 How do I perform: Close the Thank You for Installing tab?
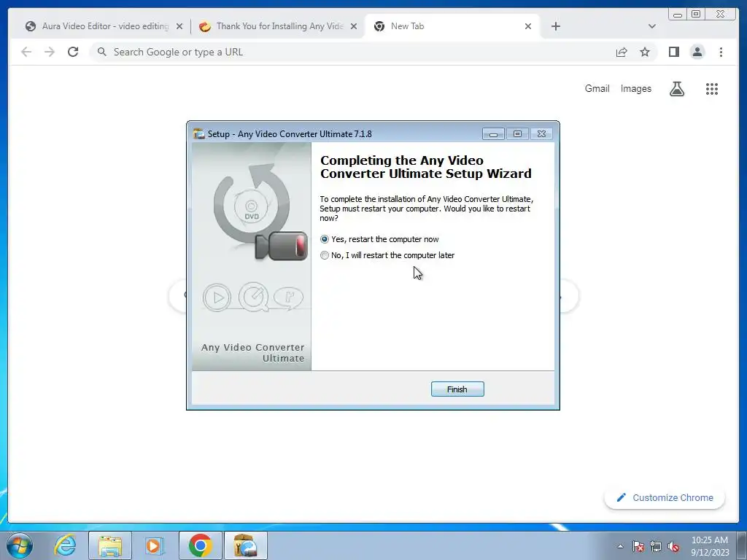(x=354, y=26)
